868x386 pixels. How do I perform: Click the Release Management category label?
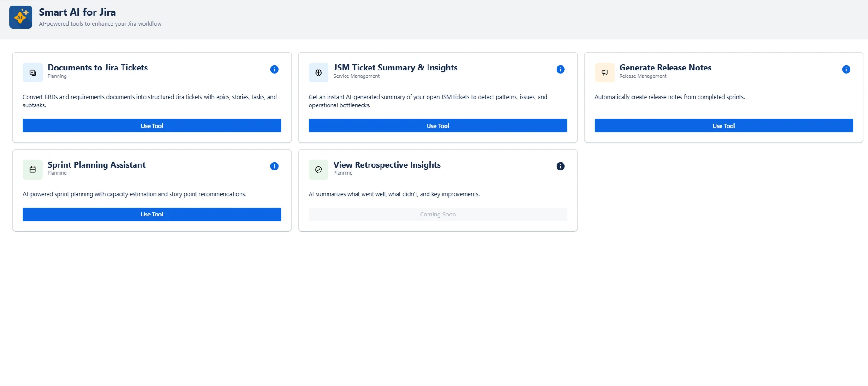click(643, 76)
